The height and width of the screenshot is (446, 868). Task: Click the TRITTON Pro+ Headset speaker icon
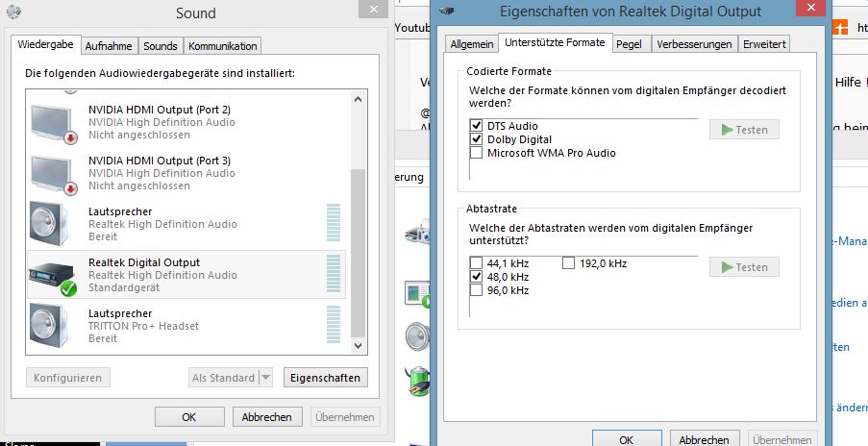49,326
